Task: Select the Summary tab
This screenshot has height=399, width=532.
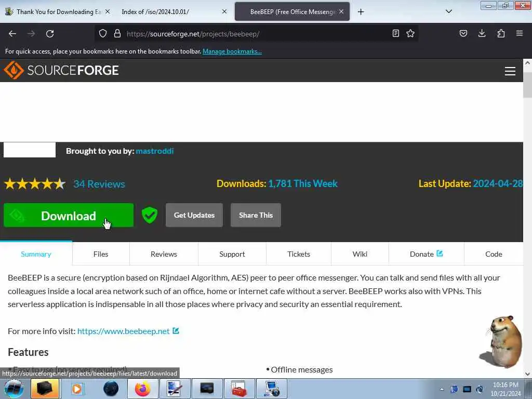Action: tap(36, 254)
